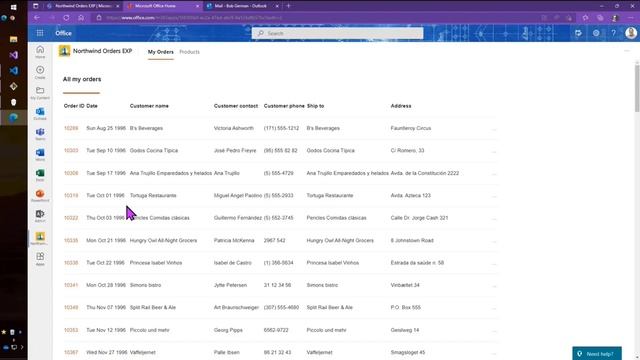The height and width of the screenshot is (360, 640).
Task: Open order 10335 link
Action: (71, 240)
